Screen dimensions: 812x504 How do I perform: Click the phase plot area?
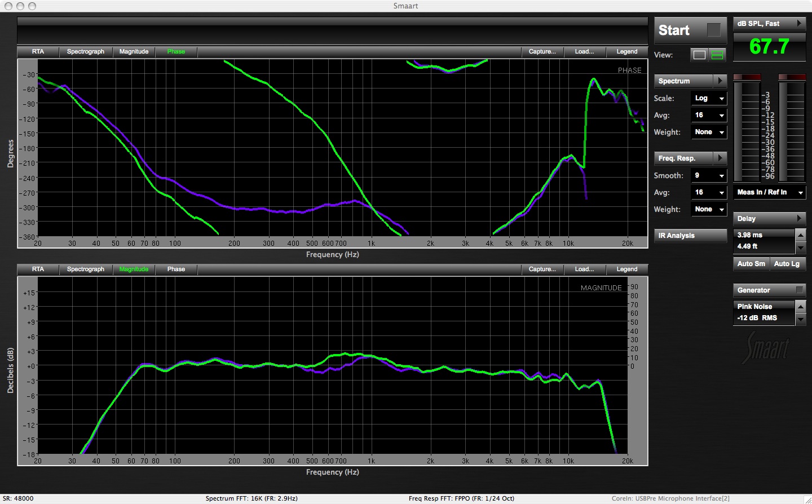pos(342,148)
